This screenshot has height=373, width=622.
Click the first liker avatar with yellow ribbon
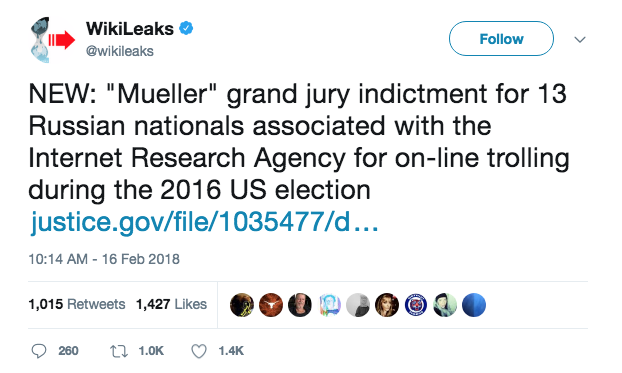pyautogui.click(x=242, y=305)
